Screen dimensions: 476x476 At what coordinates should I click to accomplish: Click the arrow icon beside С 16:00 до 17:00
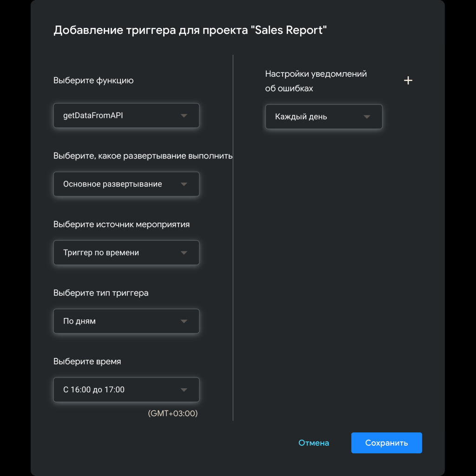pos(184,390)
